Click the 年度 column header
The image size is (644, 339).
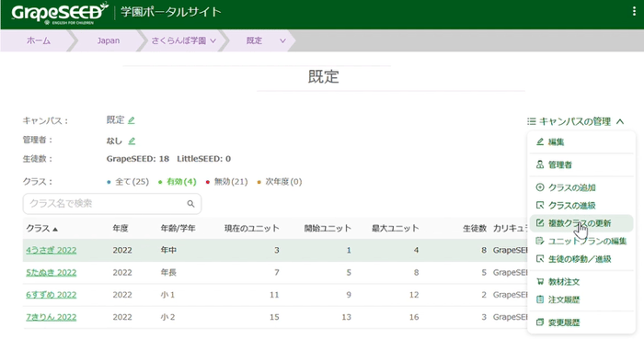pos(121,229)
